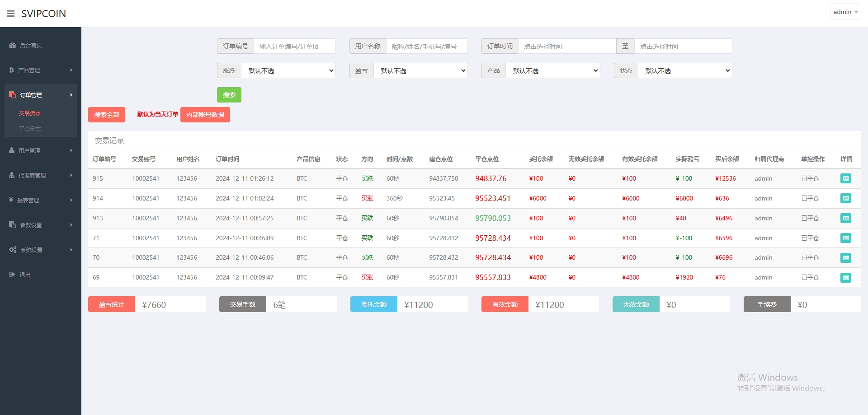Open the admin user dropdown

click(x=845, y=12)
